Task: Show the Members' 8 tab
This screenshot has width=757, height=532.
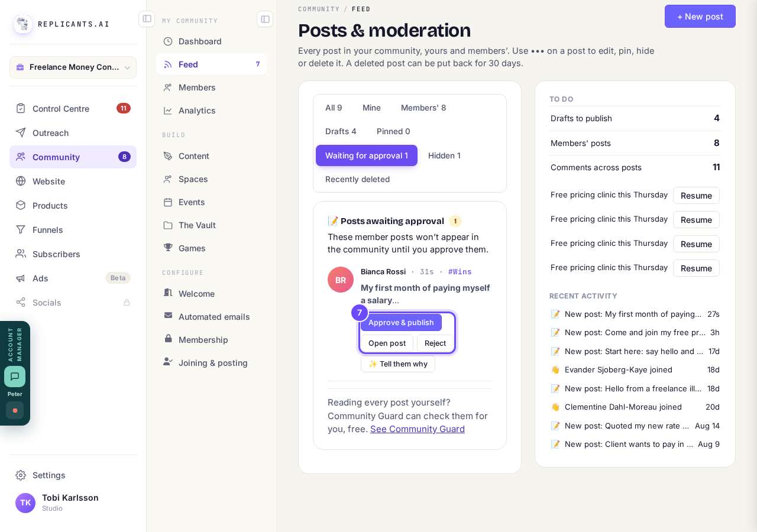Action: coord(423,108)
